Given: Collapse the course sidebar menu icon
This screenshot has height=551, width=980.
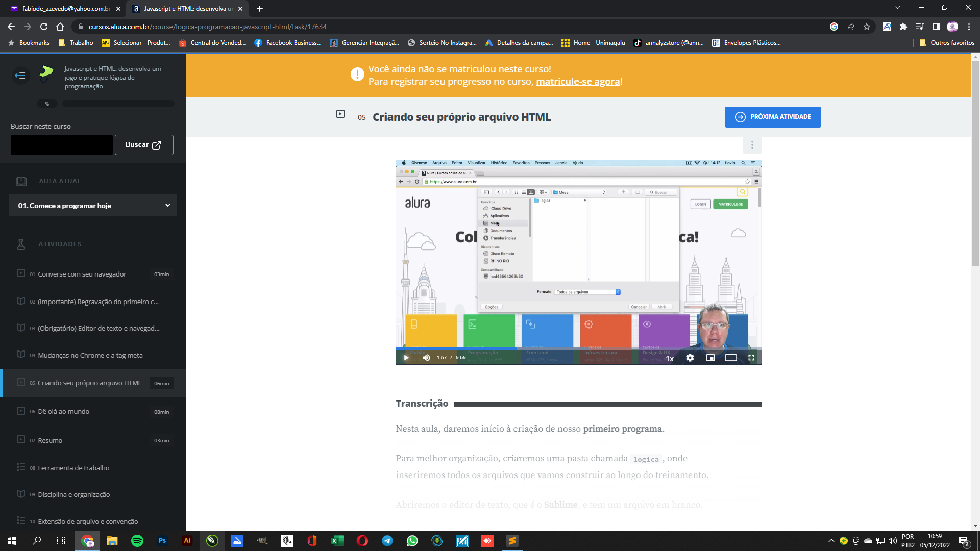Looking at the screenshot, I should (20, 76).
